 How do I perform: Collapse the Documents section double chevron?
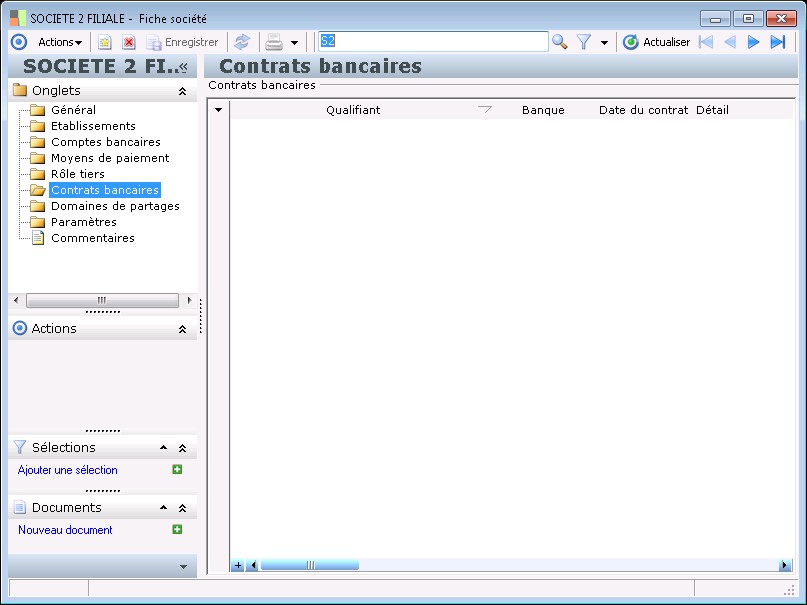click(x=182, y=508)
